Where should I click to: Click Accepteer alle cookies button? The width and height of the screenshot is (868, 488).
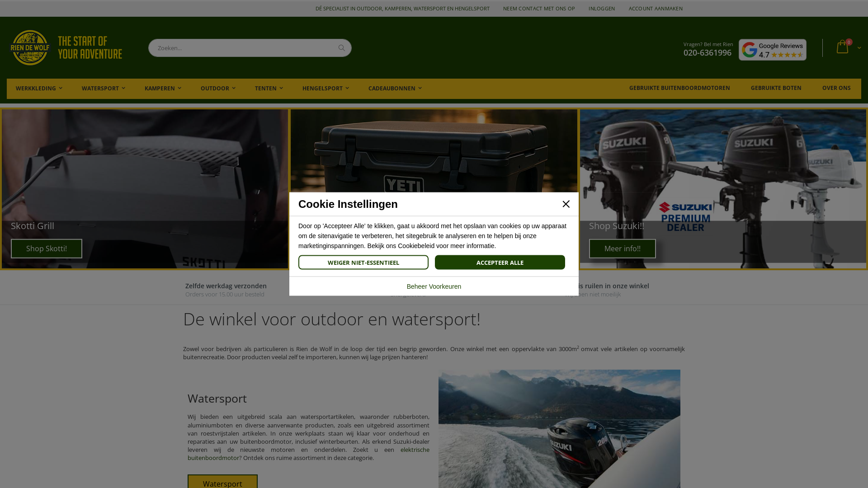[500, 263]
